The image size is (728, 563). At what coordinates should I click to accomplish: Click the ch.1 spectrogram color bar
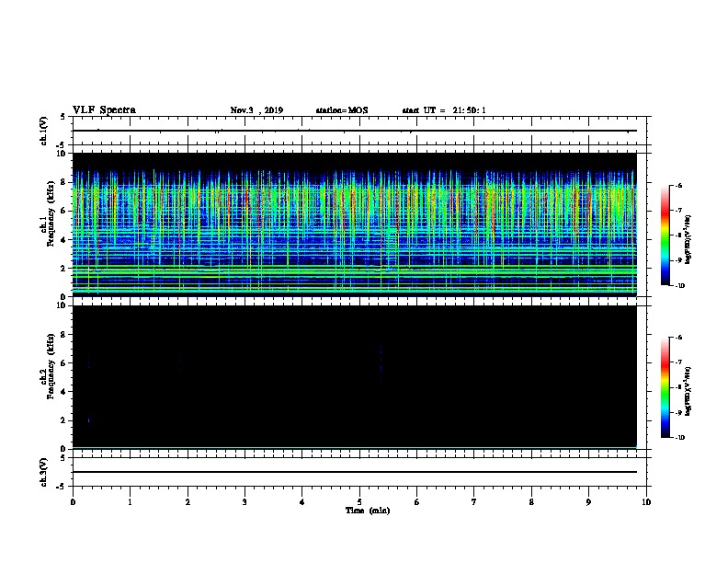pos(665,236)
